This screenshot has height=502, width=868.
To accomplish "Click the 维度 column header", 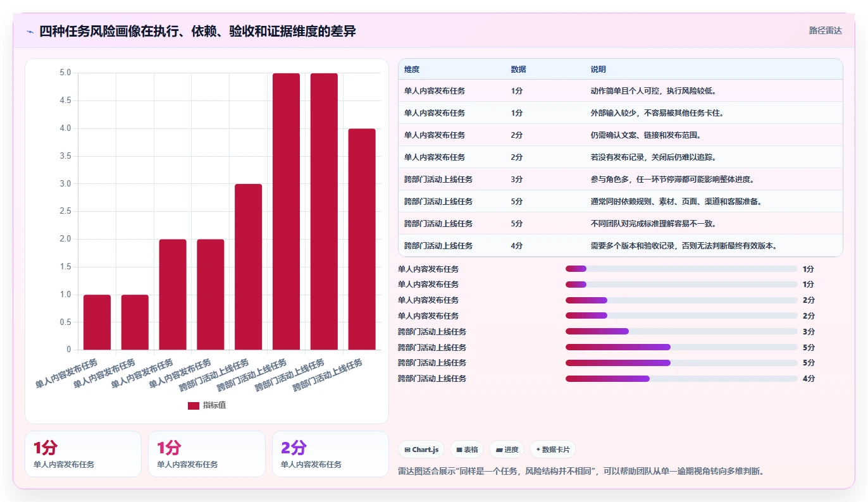I will coord(412,70).
